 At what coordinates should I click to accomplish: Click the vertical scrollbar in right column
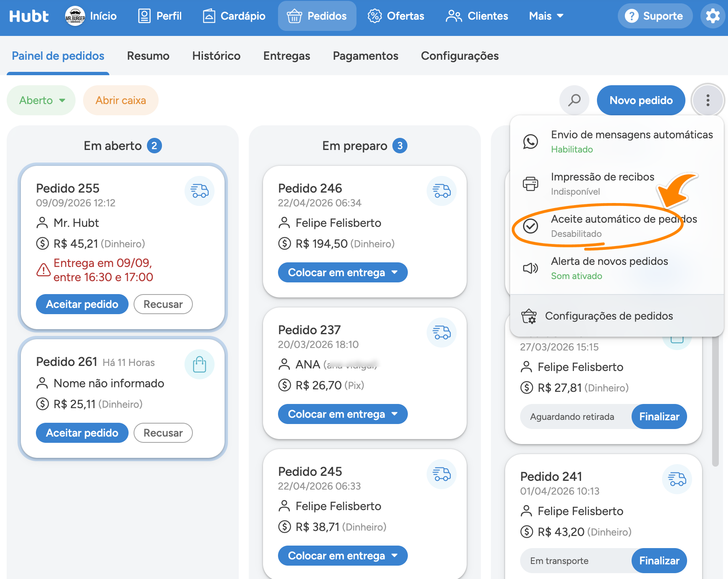tap(715, 400)
